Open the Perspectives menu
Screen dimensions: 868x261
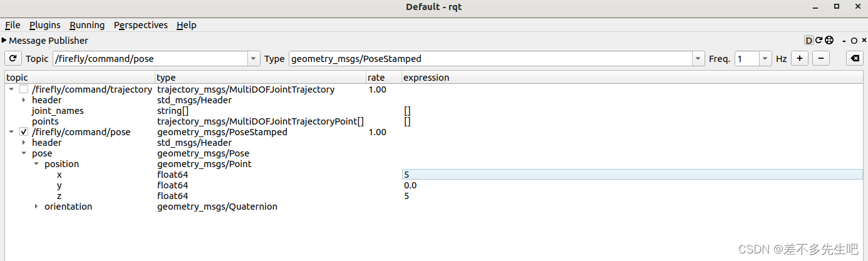coord(141,25)
